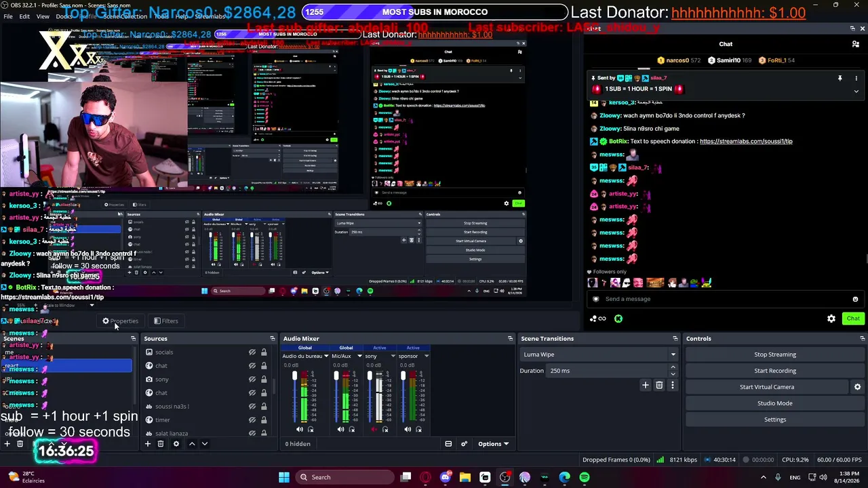Open Microsoft Edge from the taskbar
868x488 pixels.
[x=565, y=477]
